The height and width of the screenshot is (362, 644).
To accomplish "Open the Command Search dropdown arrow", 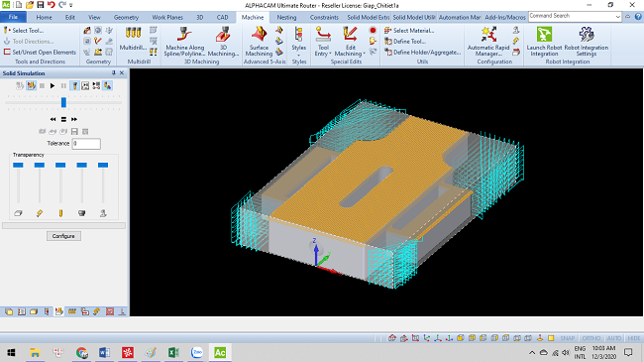I will [617, 17].
